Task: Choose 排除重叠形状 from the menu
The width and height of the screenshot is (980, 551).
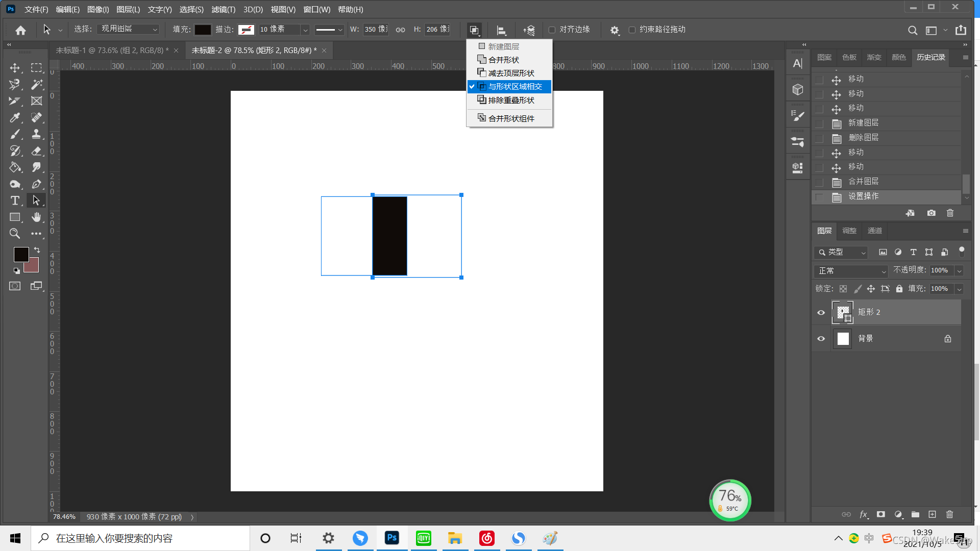Action: click(x=511, y=100)
